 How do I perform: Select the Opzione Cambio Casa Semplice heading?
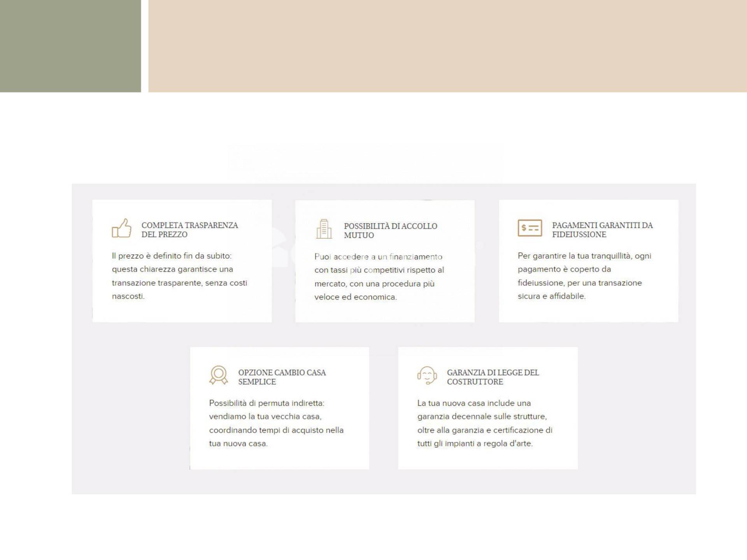282,377
